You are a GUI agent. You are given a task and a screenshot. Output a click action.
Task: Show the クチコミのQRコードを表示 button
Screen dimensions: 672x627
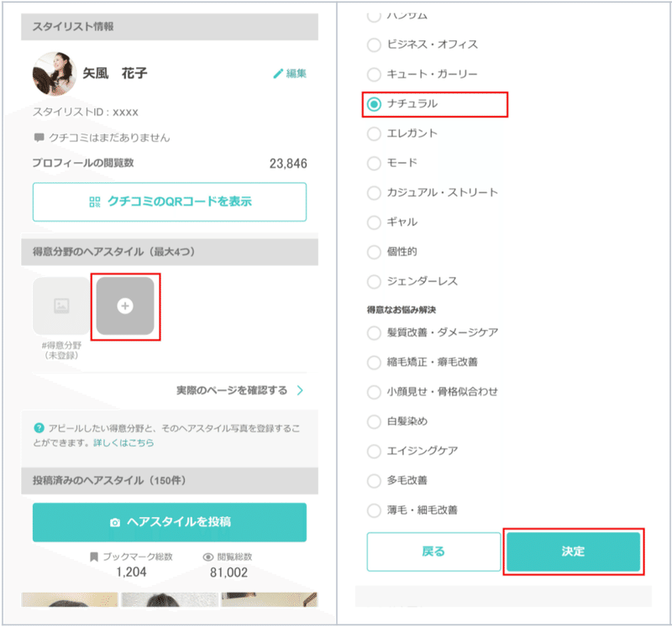coord(170,201)
